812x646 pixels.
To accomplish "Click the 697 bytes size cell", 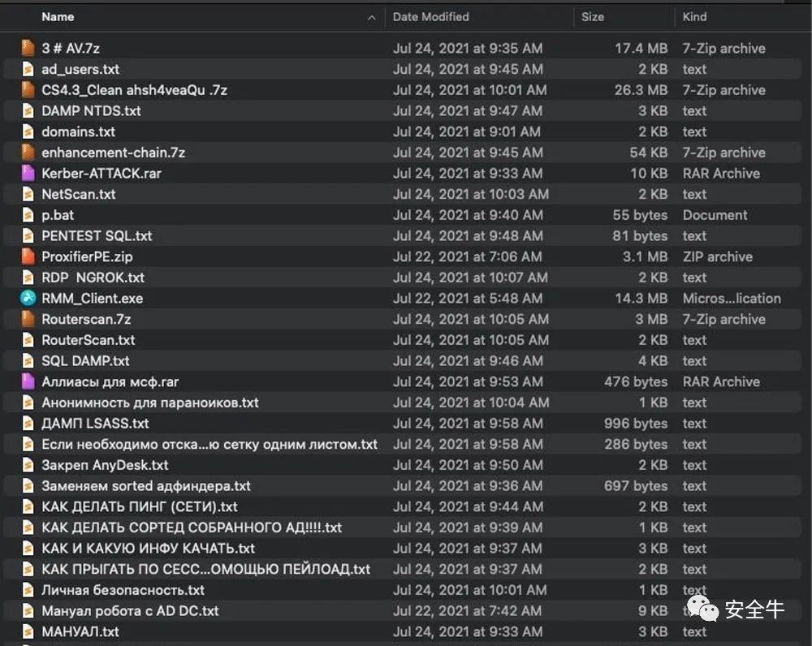I will point(636,486).
